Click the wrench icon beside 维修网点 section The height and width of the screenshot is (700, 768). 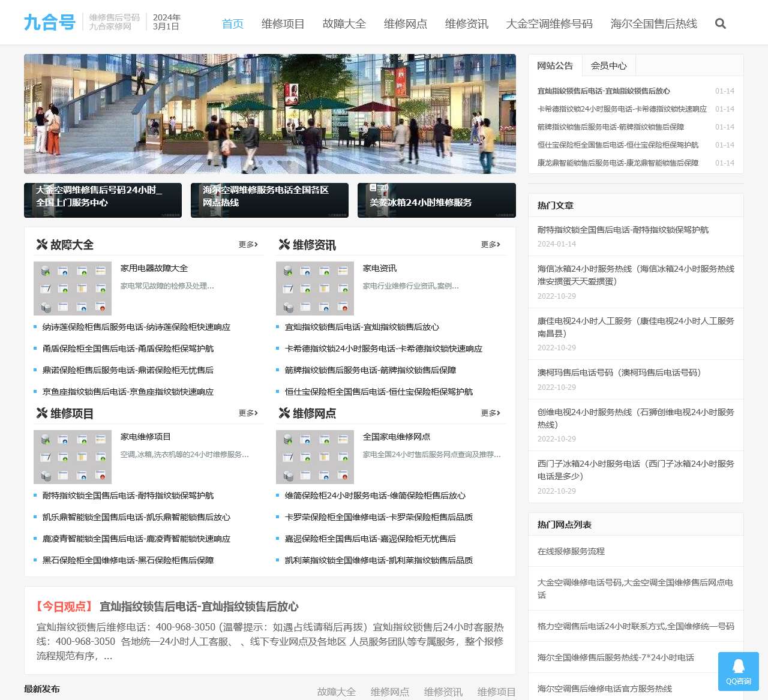pos(284,413)
